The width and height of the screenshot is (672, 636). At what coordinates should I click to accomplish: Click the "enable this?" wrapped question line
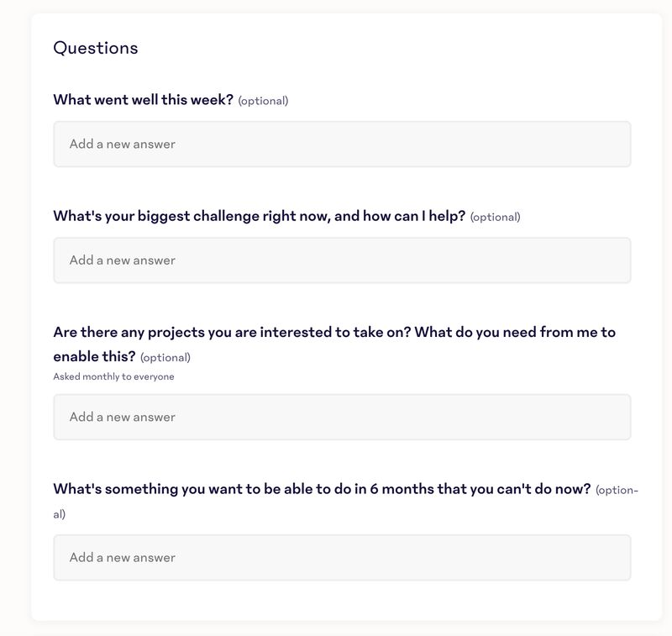(x=94, y=356)
